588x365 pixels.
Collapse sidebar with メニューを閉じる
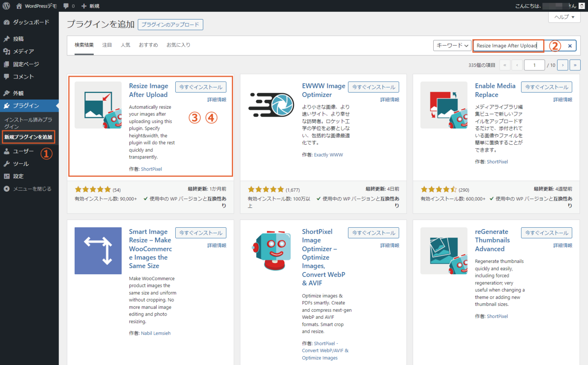coord(32,189)
